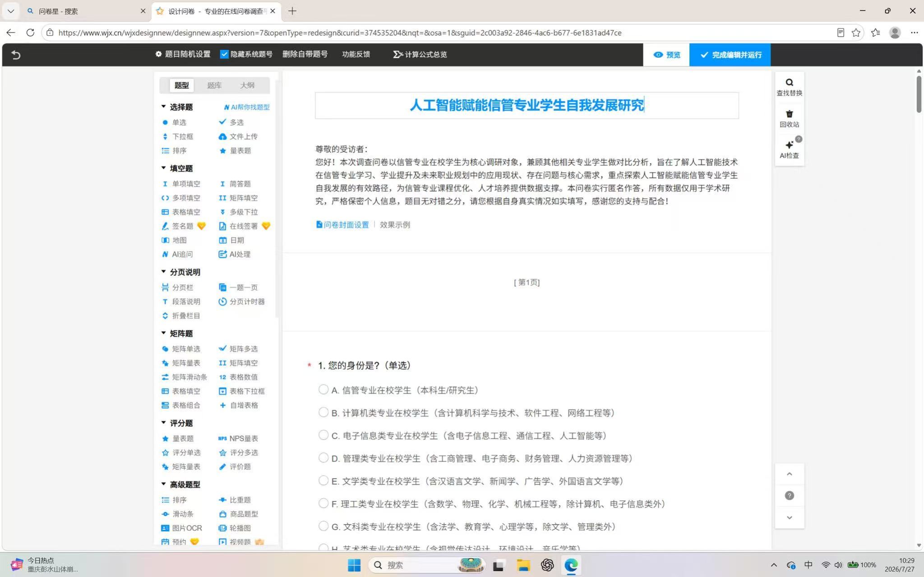Open the 回收站 recycle bin
This screenshot has height=577, width=924.
click(789, 119)
